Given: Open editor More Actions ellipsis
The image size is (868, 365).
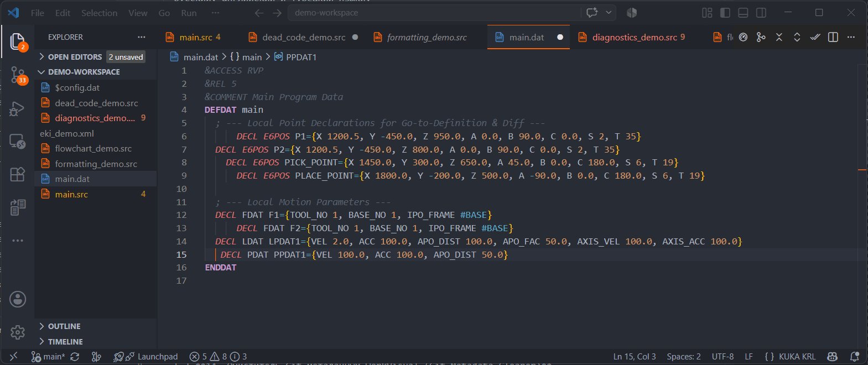Looking at the screenshot, I should click(851, 37).
